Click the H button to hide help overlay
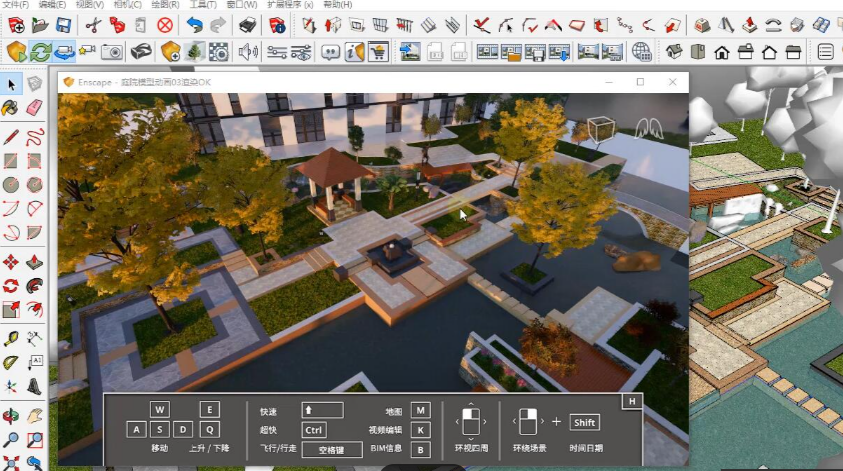 632,401
